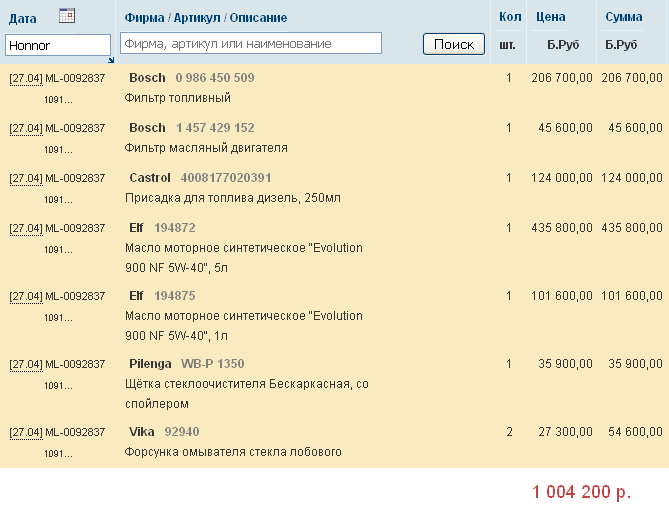
Task: Click sum 54 600,00 in Vika row
Action: click(635, 432)
